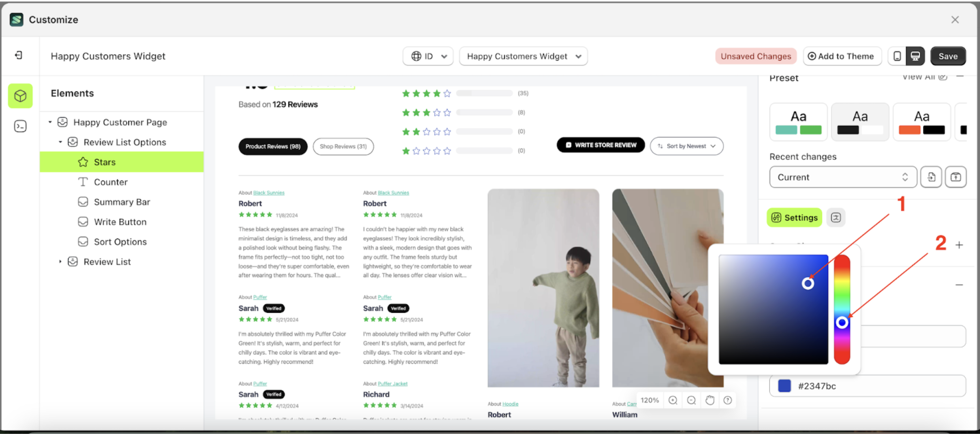The height and width of the screenshot is (434, 980).
Task: Toggle the icon next to the Settings button
Action: pyautogui.click(x=836, y=217)
